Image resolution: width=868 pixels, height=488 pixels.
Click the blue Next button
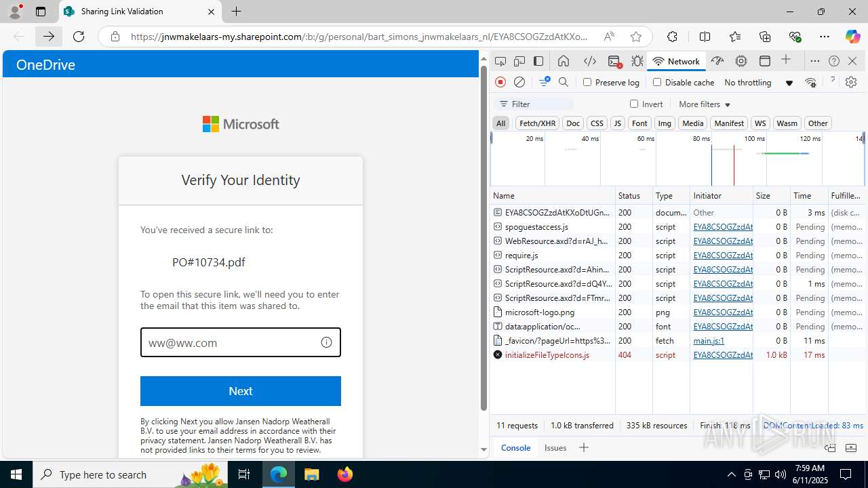[x=241, y=391]
